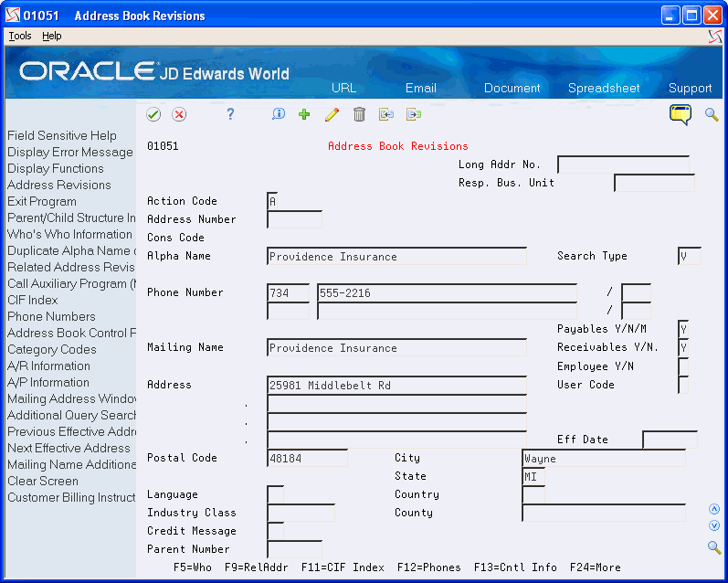Click the green plus add icon
This screenshot has height=583, width=728.
pos(304,114)
